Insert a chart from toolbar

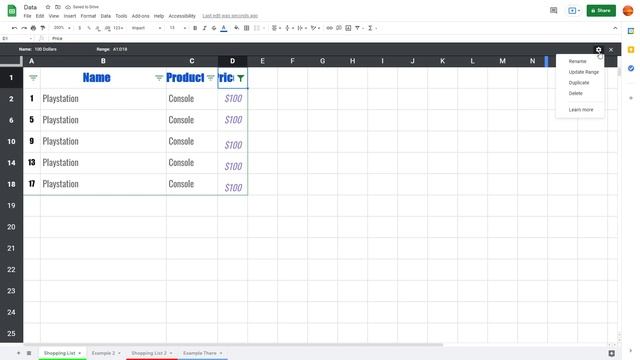coord(348,28)
